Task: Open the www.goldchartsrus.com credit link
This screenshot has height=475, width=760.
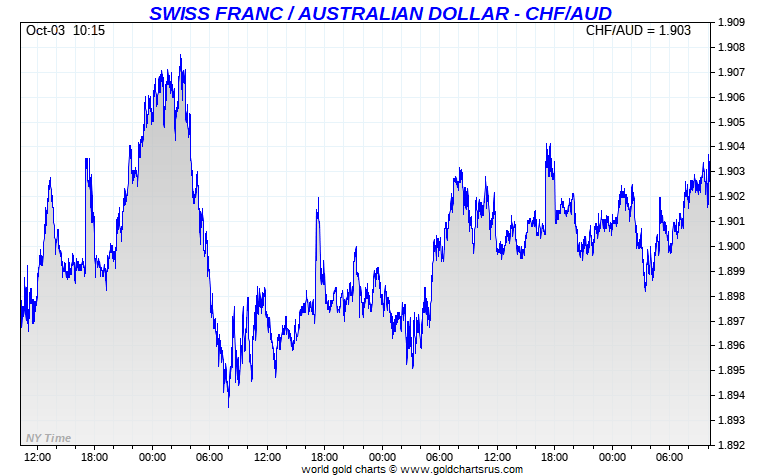Action: tap(461, 469)
